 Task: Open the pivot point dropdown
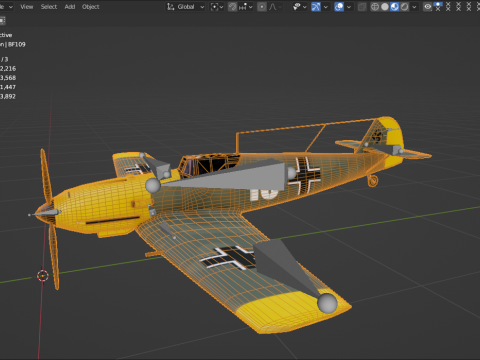(x=217, y=7)
